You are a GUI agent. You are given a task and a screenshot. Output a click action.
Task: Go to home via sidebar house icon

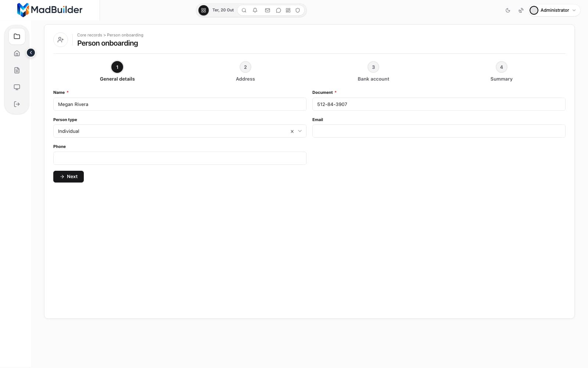pyautogui.click(x=17, y=53)
